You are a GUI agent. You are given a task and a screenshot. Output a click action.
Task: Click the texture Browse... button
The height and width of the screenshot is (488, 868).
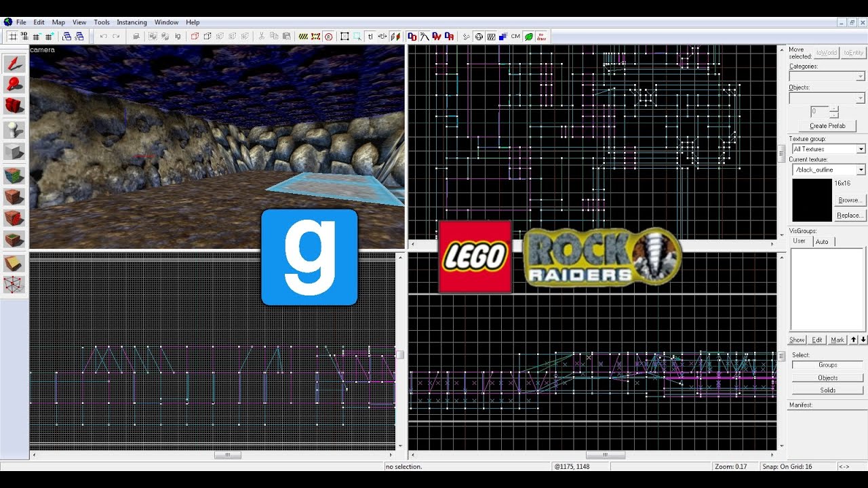850,200
